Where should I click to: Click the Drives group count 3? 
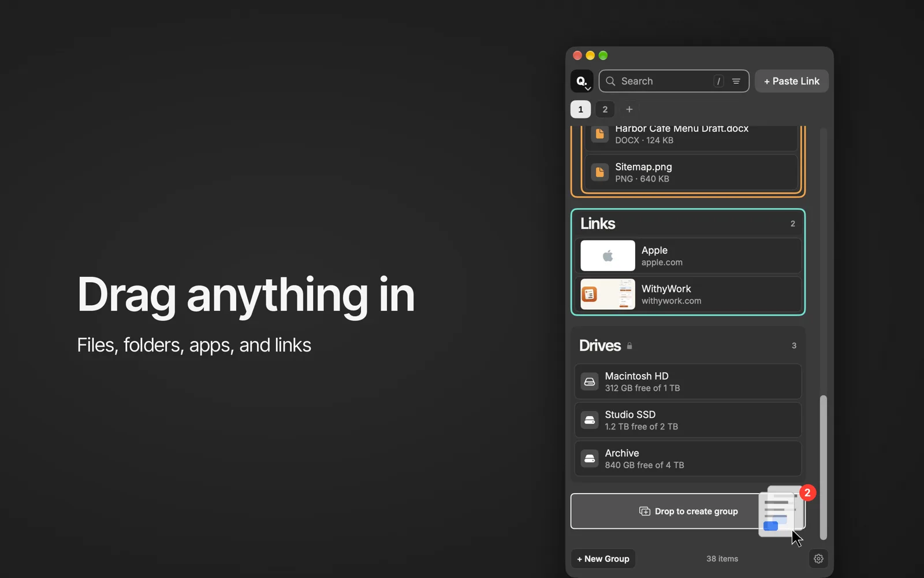pyautogui.click(x=794, y=346)
